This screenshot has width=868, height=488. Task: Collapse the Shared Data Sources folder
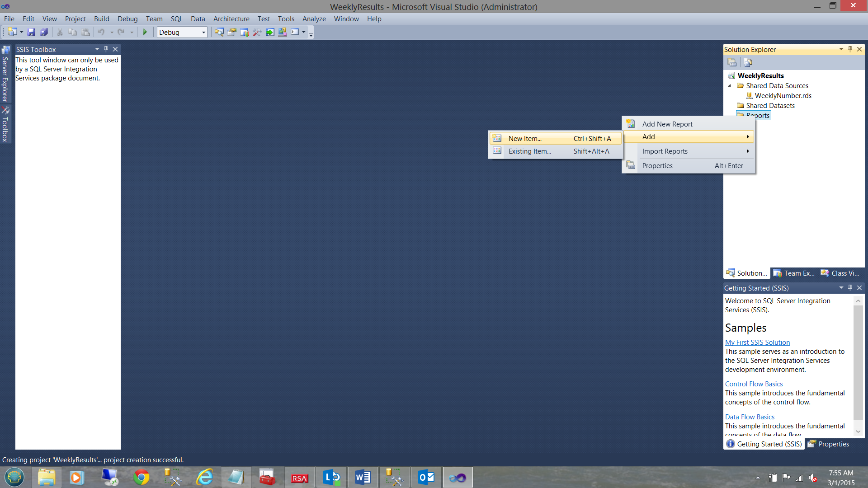click(x=729, y=86)
